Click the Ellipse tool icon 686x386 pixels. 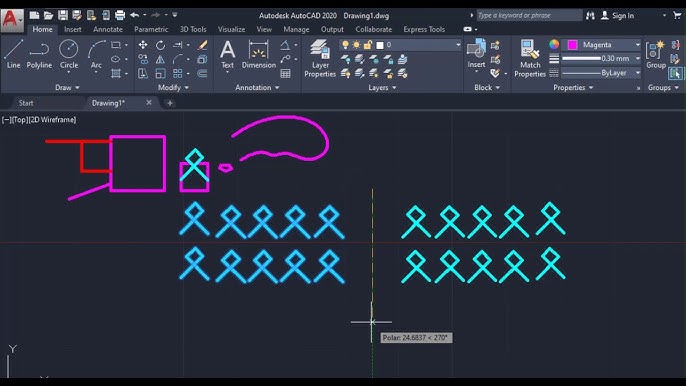pos(116,59)
